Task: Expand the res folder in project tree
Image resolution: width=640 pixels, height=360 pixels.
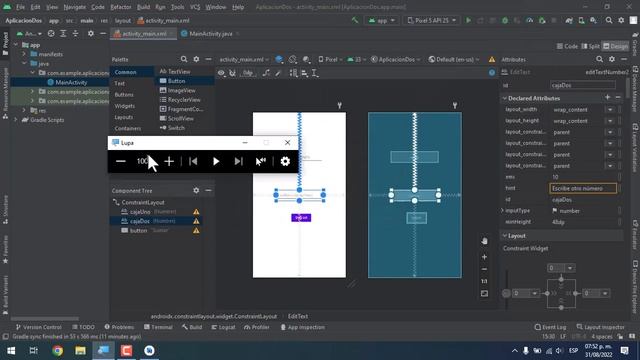Action: 24,110
